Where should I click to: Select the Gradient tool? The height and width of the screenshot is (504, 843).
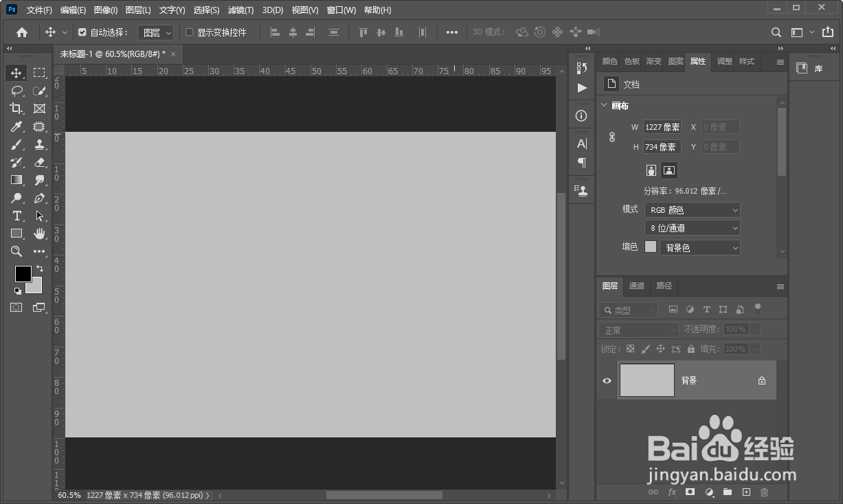[16, 180]
